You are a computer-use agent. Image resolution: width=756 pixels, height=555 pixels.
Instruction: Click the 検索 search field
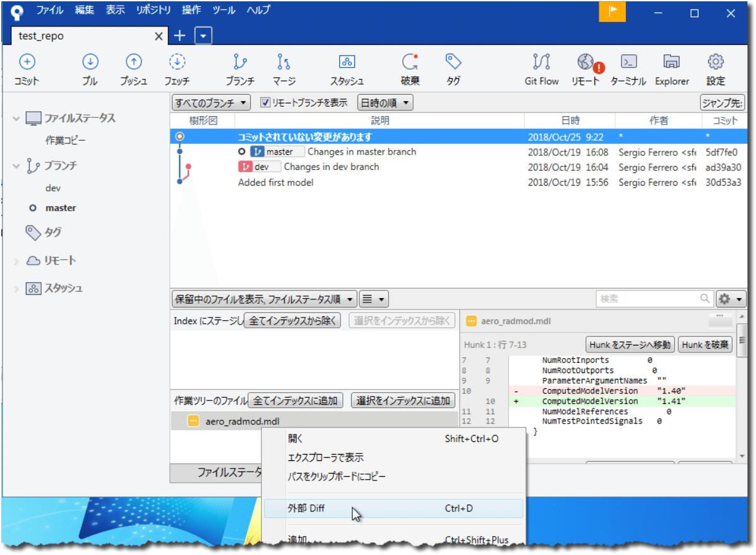(654, 299)
